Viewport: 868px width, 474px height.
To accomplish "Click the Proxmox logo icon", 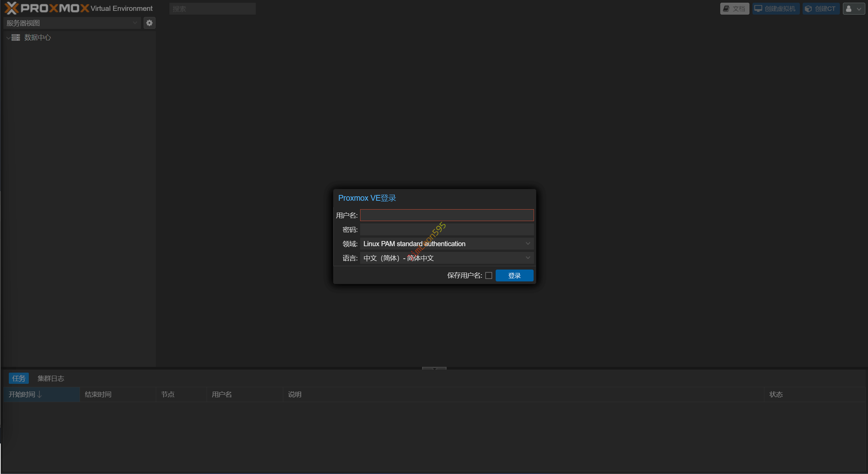I will coord(12,8).
